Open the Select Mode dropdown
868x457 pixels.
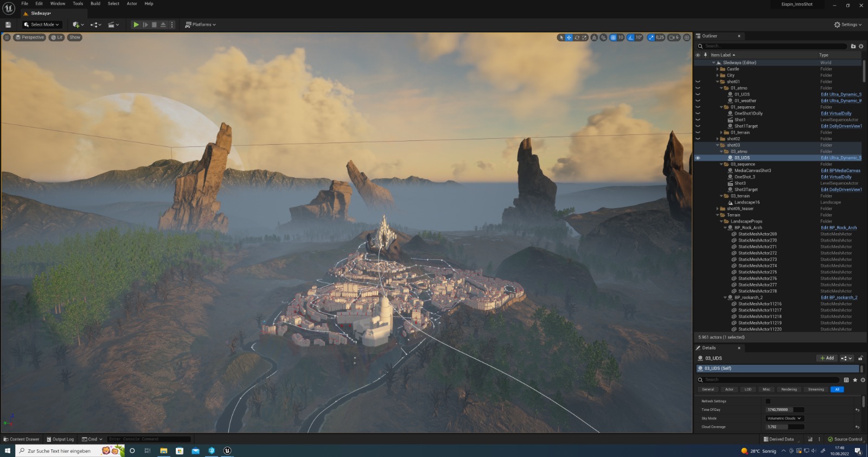pyautogui.click(x=42, y=24)
